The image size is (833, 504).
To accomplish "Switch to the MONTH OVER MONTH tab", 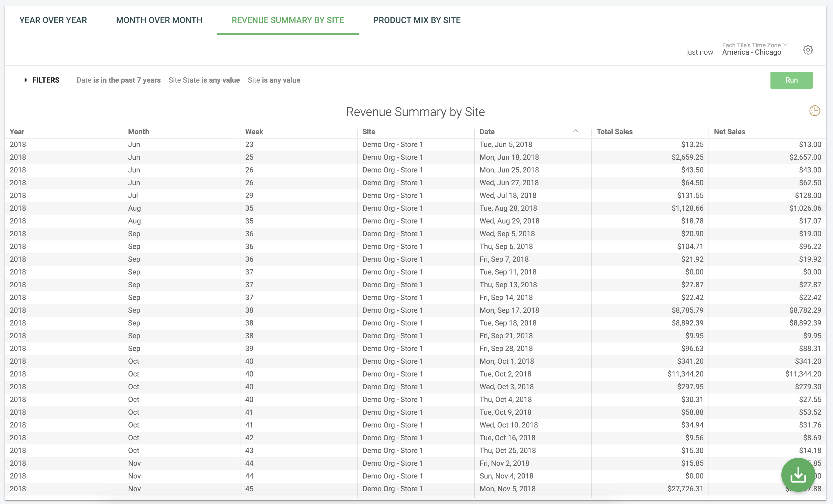I will pyautogui.click(x=159, y=20).
